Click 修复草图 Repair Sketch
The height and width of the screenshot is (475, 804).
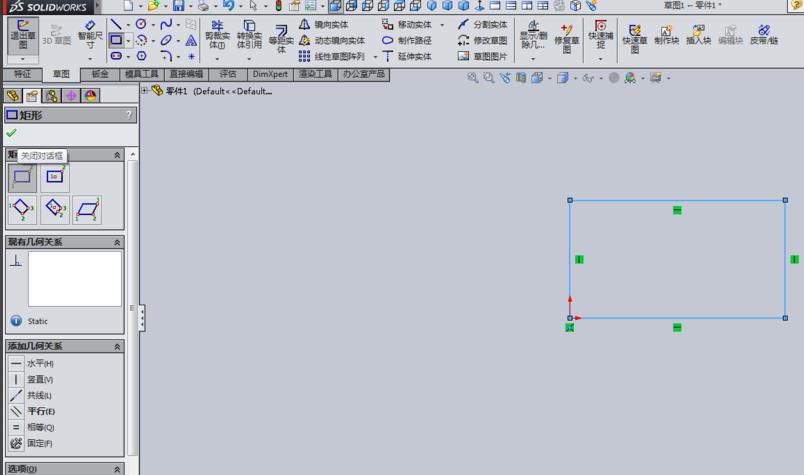[566, 38]
